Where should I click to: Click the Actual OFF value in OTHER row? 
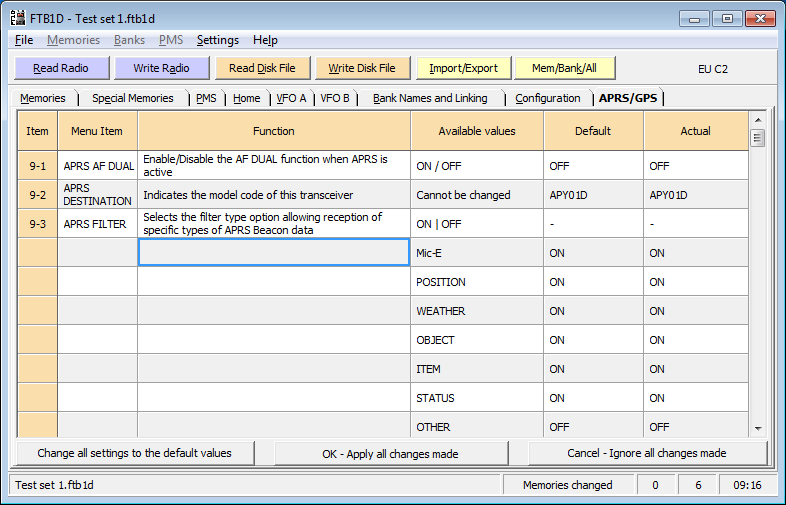pyautogui.click(x=696, y=425)
